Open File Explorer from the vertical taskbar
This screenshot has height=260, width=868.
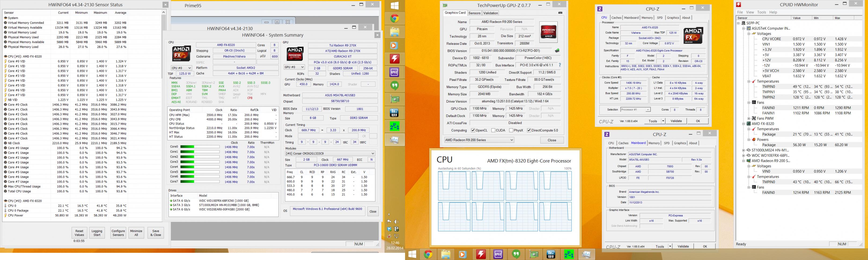(x=395, y=32)
